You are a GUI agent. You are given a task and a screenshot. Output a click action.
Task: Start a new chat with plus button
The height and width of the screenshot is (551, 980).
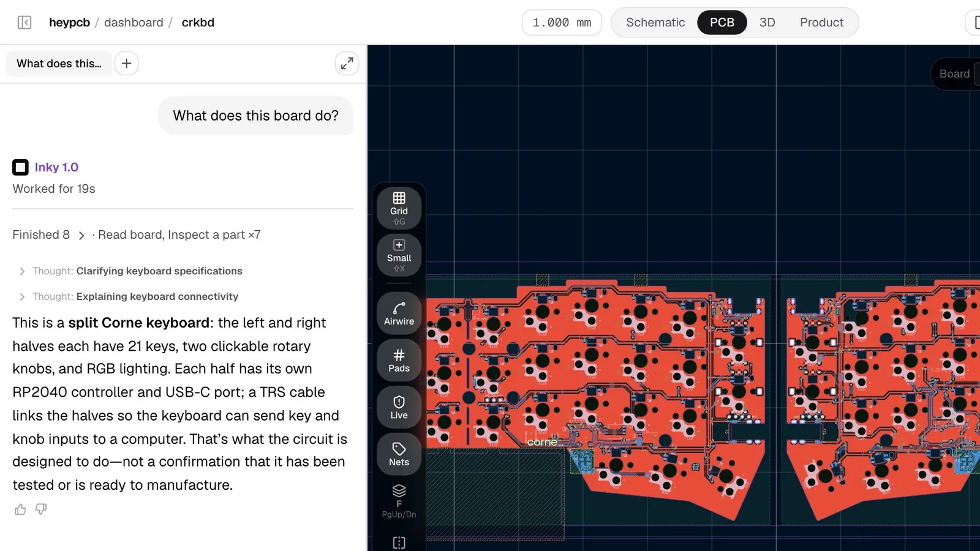[x=126, y=64]
